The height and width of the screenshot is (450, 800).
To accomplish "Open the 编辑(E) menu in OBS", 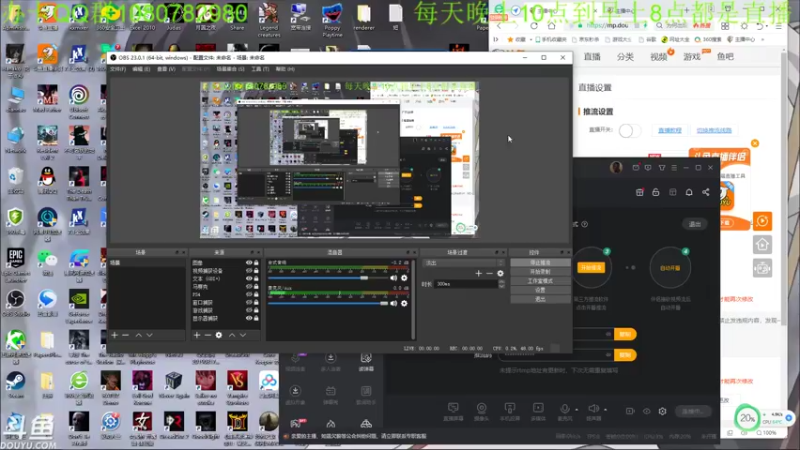I will point(141,69).
